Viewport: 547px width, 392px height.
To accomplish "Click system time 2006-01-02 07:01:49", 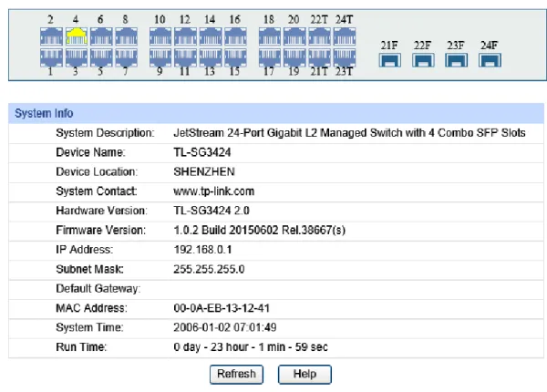I will tap(225, 327).
